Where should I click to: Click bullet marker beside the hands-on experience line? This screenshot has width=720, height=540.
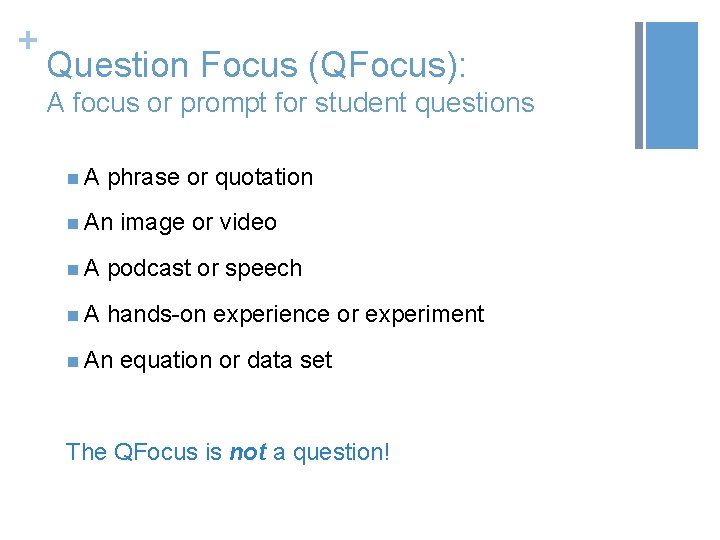click(74, 315)
